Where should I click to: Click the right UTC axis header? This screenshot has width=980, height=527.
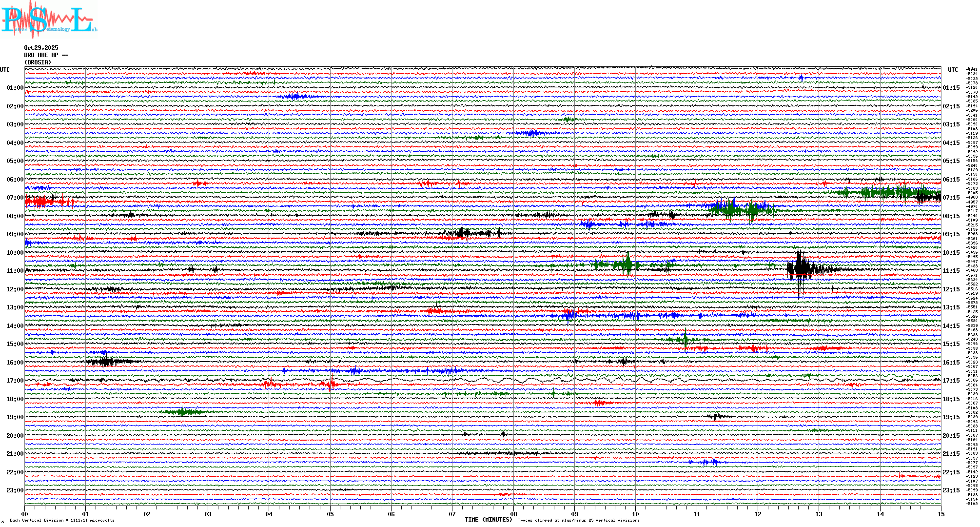point(953,70)
